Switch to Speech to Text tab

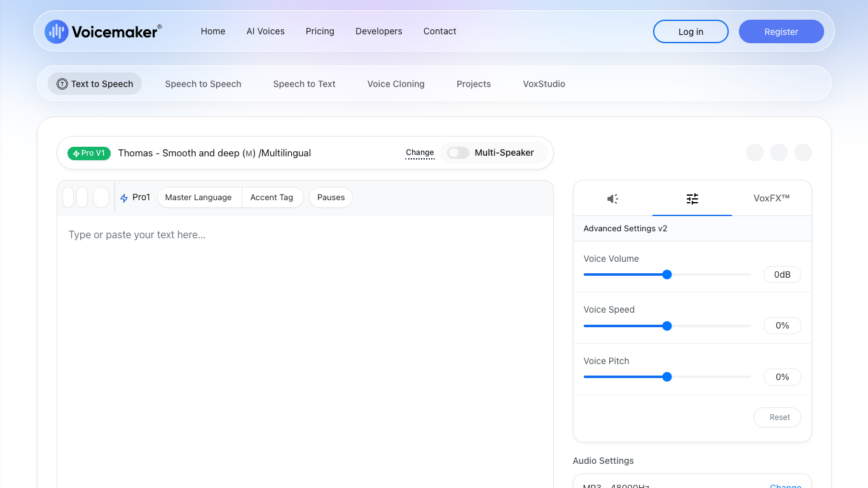(x=304, y=84)
